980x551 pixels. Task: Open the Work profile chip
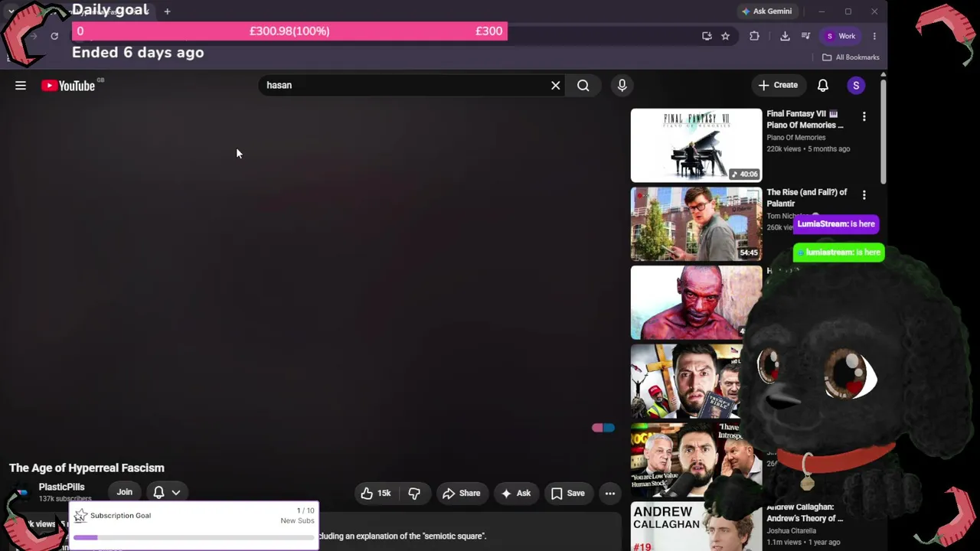point(840,36)
